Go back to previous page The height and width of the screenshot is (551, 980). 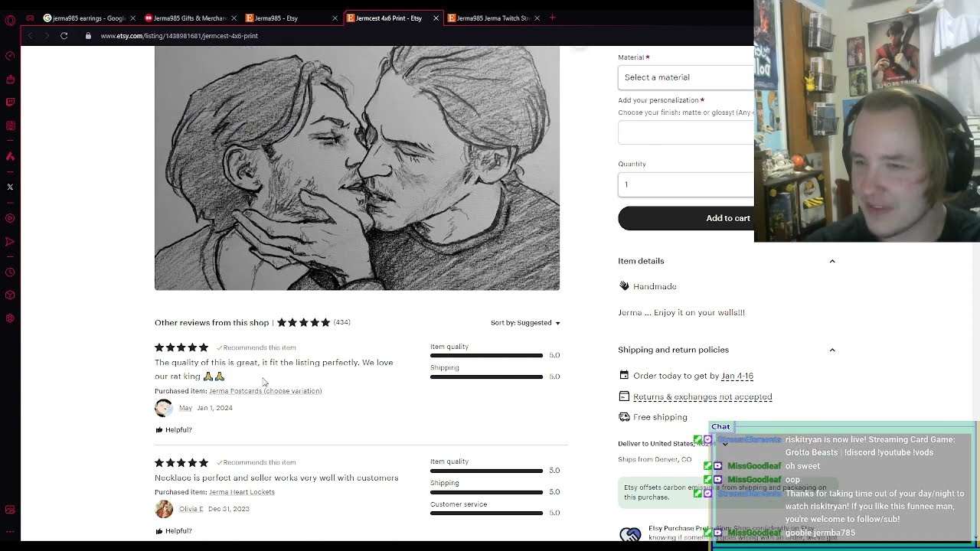[30, 36]
